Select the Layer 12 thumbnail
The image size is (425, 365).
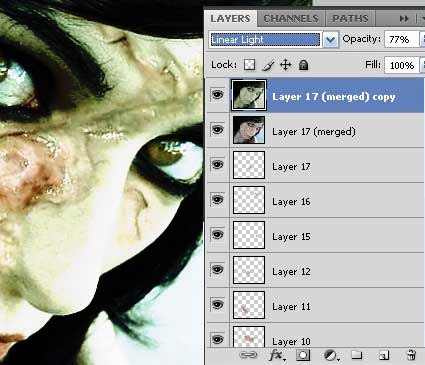(x=249, y=270)
